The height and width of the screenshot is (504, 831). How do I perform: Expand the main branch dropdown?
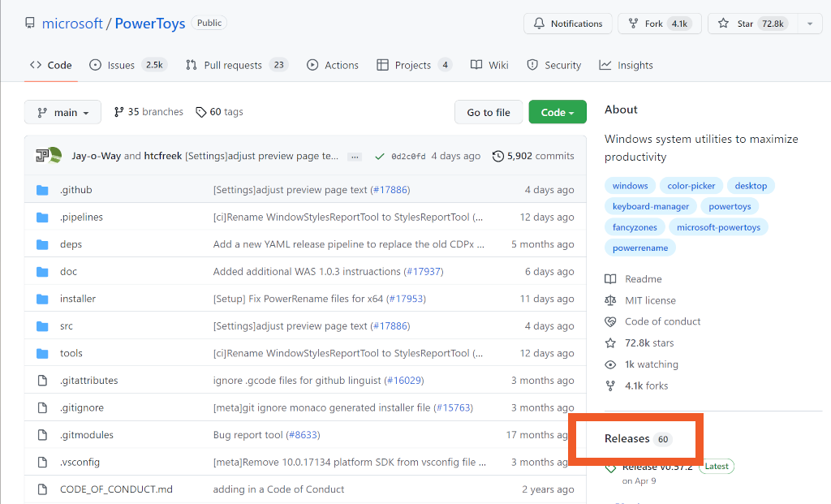click(62, 113)
